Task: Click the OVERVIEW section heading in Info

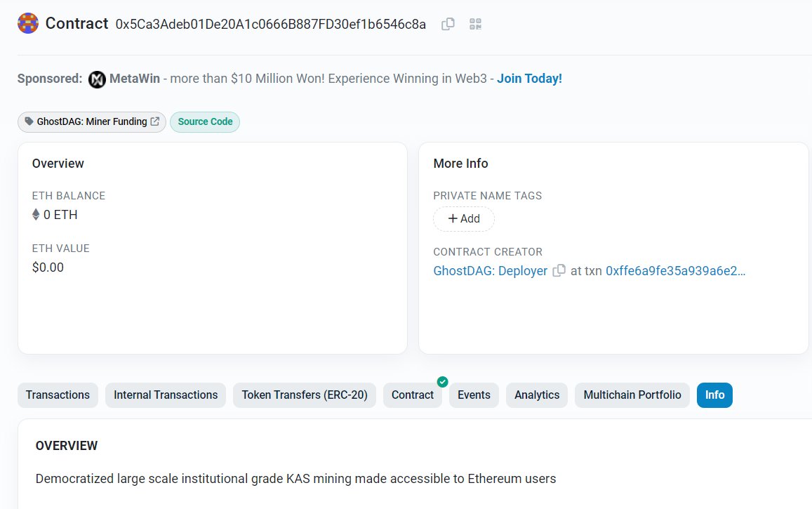Action: (66, 446)
